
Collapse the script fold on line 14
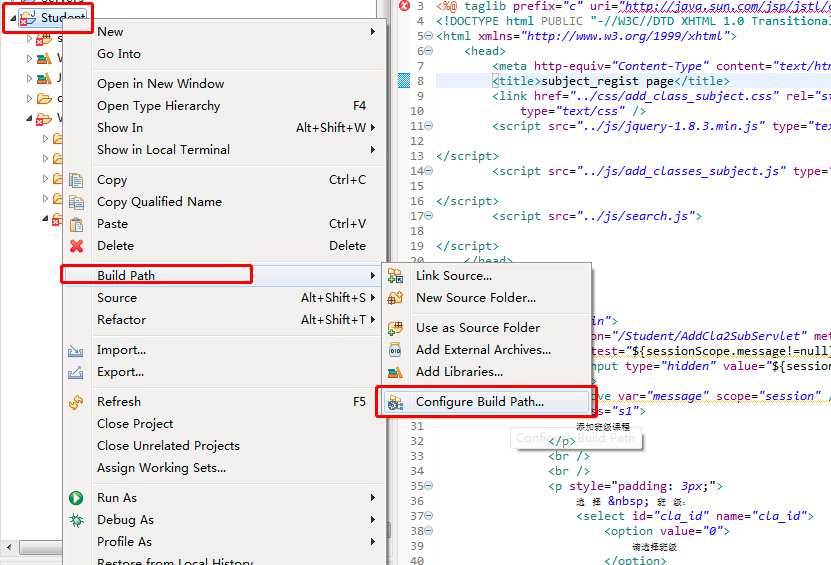pos(428,171)
